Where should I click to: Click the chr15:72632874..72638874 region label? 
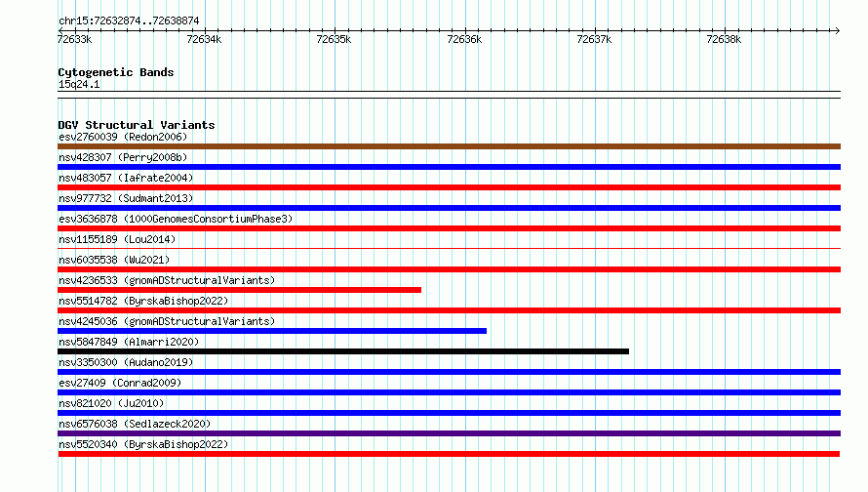coord(129,21)
